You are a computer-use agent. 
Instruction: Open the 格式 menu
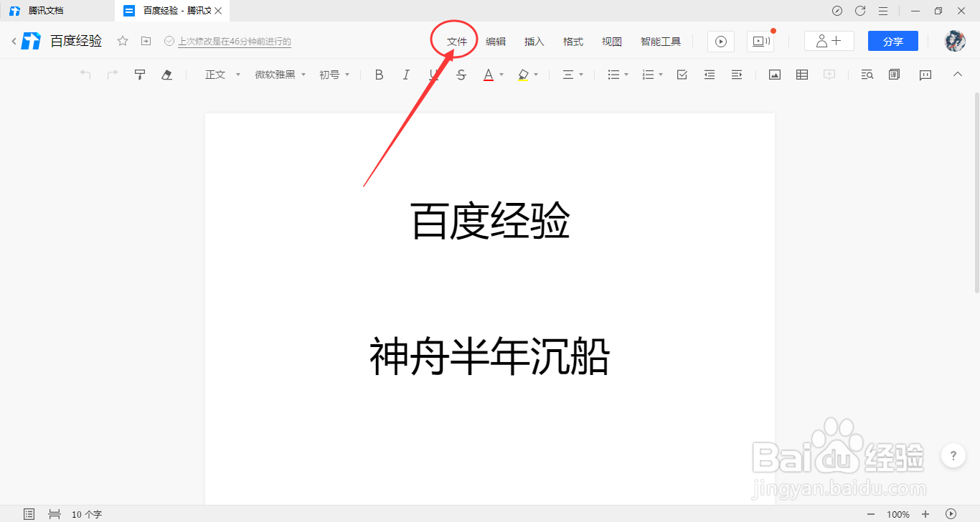point(573,42)
